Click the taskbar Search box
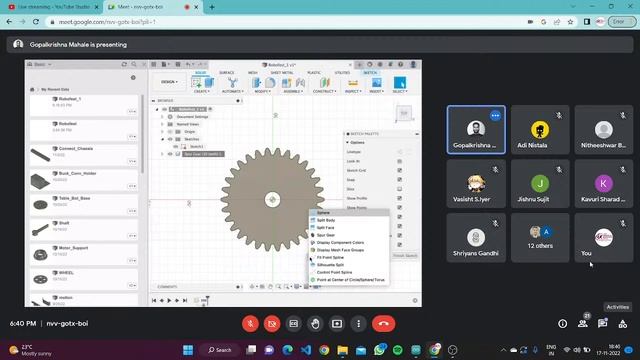Viewport: 640px width, 360px height. (220, 350)
